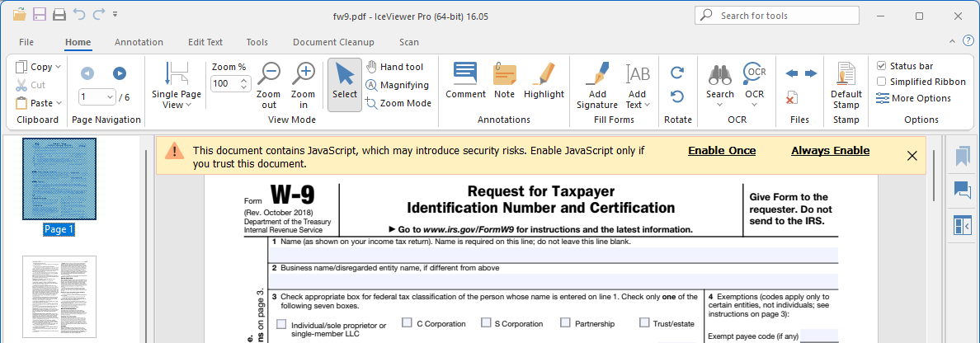Select the second page thumbnail

tap(59, 297)
